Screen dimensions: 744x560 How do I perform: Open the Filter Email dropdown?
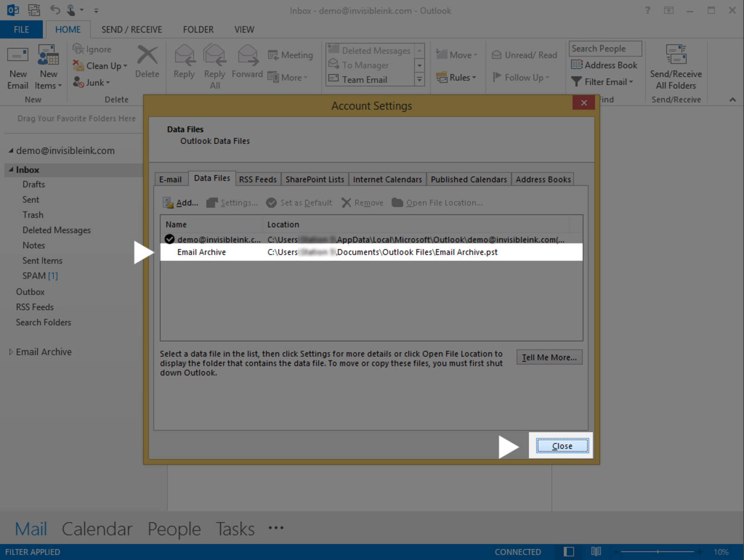602,82
